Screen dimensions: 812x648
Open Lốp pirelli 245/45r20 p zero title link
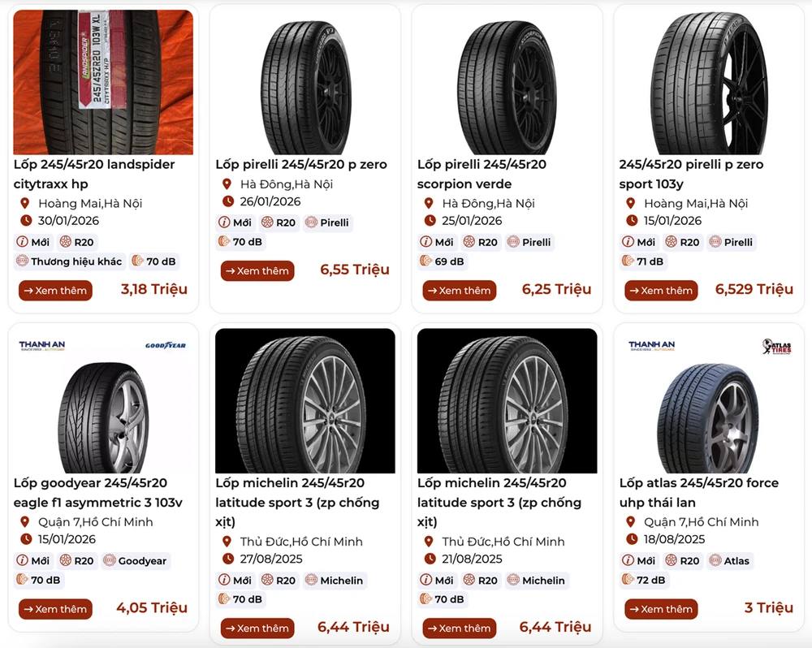click(x=301, y=165)
